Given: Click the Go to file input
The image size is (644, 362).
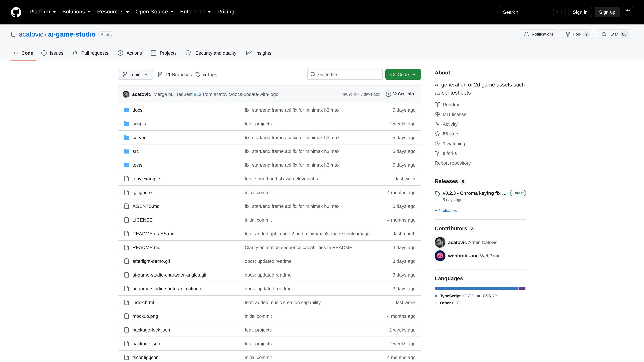Looking at the screenshot, I should click(x=345, y=74).
